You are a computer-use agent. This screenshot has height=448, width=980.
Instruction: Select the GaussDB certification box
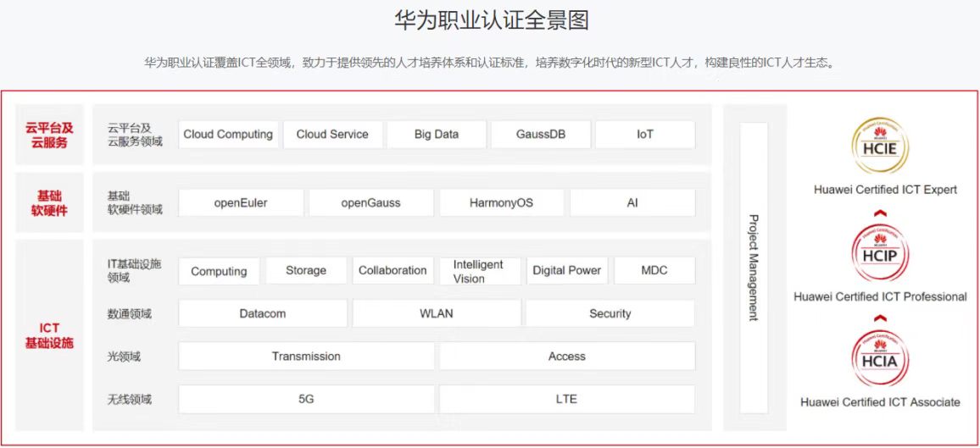tap(541, 134)
